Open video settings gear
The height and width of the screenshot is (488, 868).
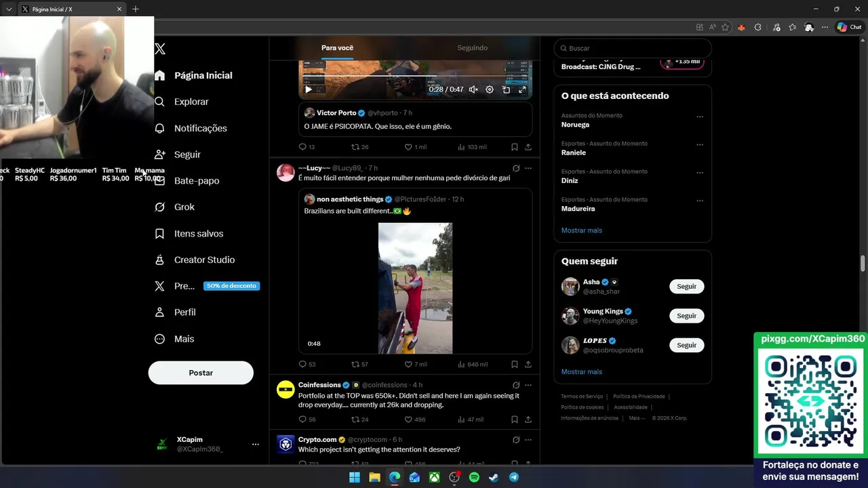coord(490,89)
